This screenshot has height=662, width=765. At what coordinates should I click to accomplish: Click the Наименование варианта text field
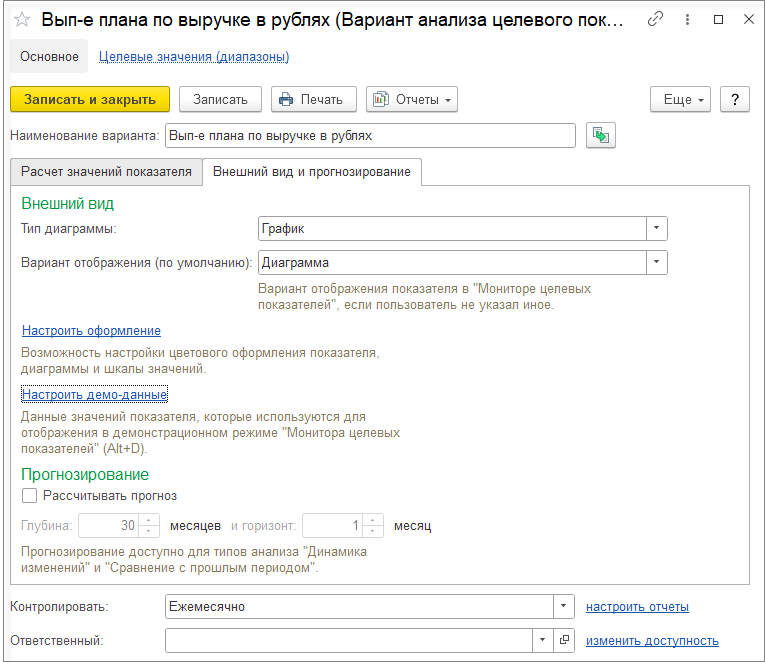click(x=370, y=136)
